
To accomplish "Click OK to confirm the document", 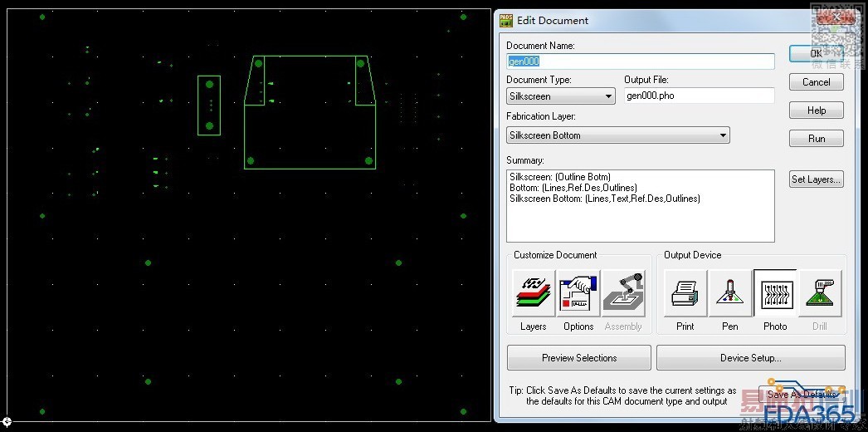I will pyautogui.click(x=816, y=54).
